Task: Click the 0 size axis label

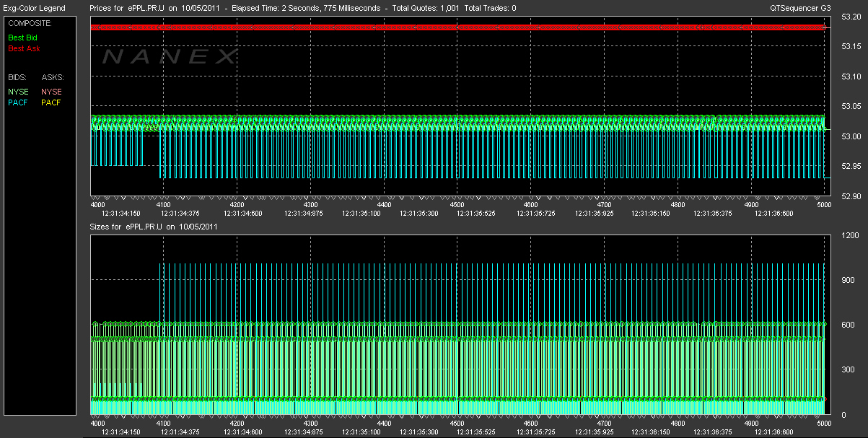Action: pyautogui.click(x=843, y=415)
